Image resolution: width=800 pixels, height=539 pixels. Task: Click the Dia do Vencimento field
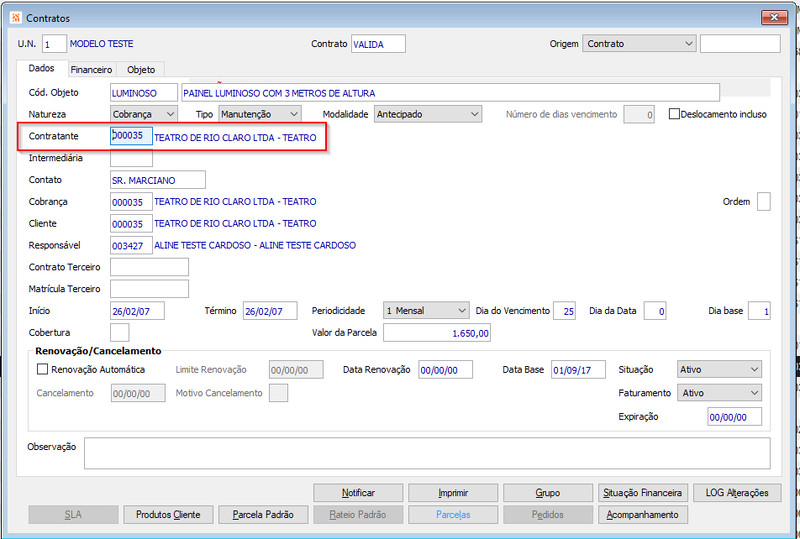point(564,311)
